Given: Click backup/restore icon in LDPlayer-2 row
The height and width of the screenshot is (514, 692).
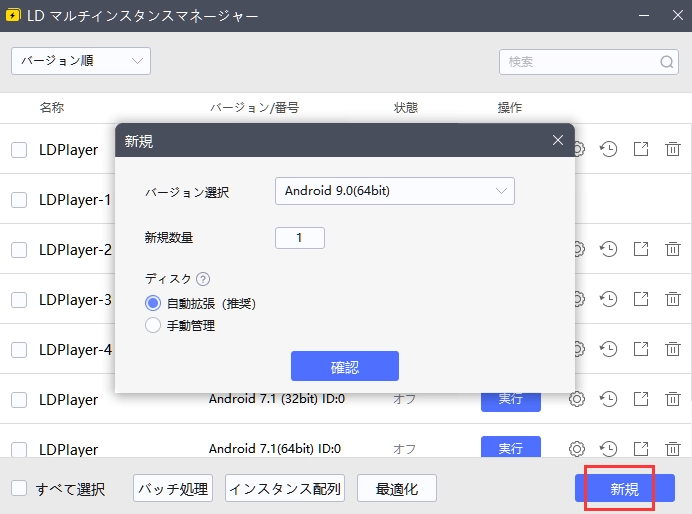Looking at the screenshot, I should pyautogui.click(x=608, y=249).
